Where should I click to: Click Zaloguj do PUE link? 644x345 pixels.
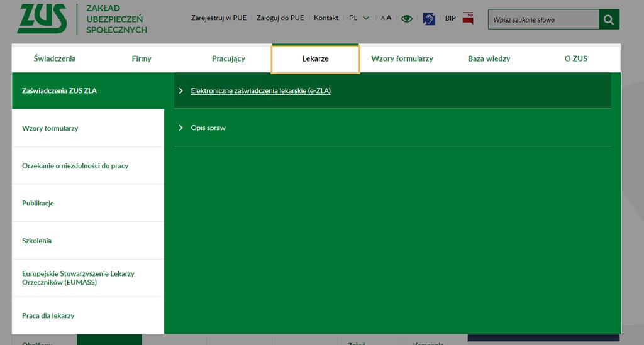280,18
